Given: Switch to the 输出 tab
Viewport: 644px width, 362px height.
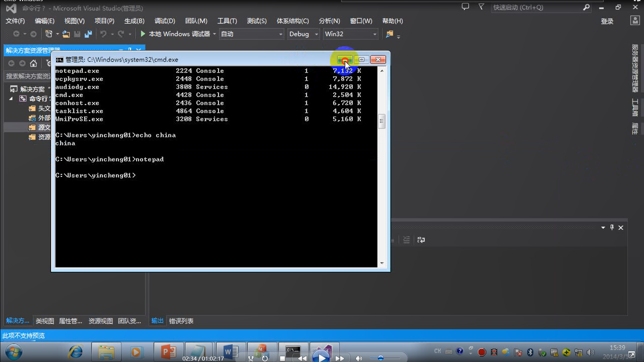Looking at the screenshot, I should 157,321.
